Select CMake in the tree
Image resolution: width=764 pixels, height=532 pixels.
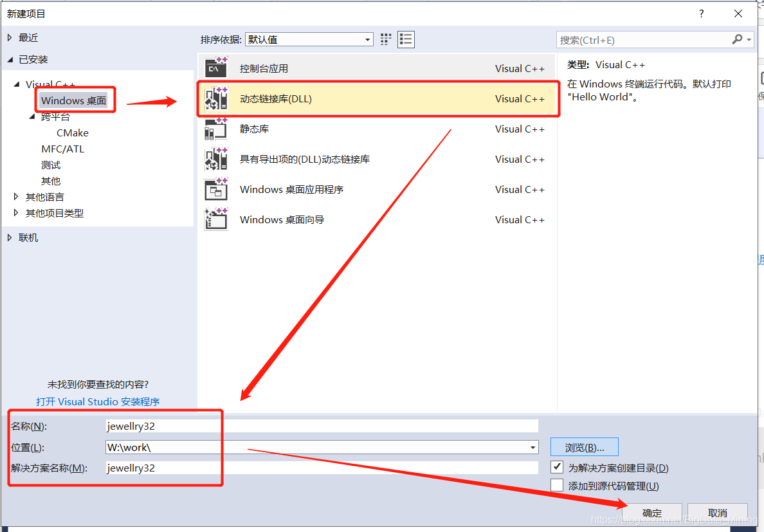pyautogui.click(x=73, y=133)
